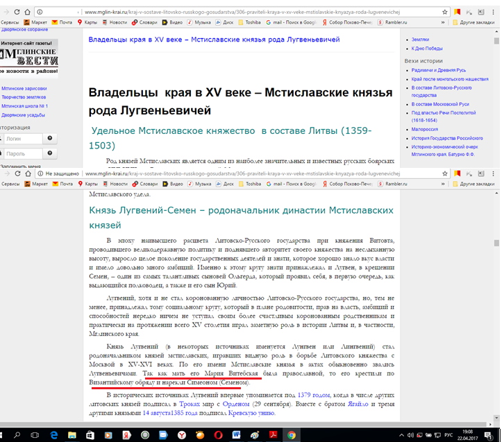The width and height of the screenshot is (504, 442).
Task: Open the 'Toshiba' bookmark folder in upper browser
Action: (250, 22)
